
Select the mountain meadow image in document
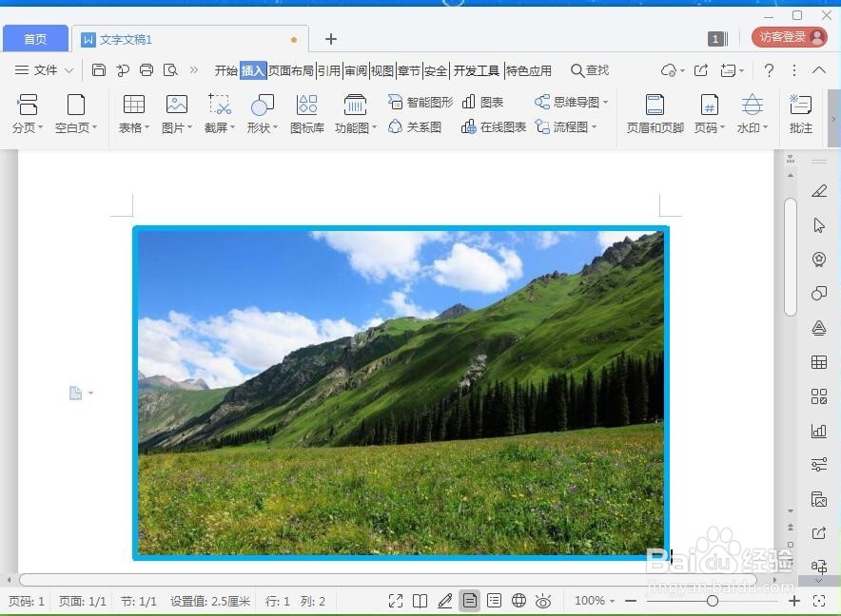point(401,393)
